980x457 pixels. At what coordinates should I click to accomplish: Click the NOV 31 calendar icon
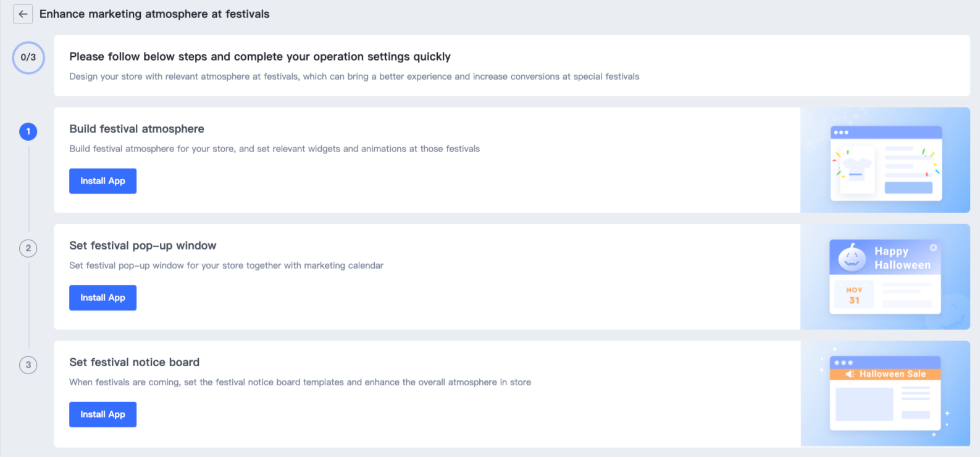point(854,295)
